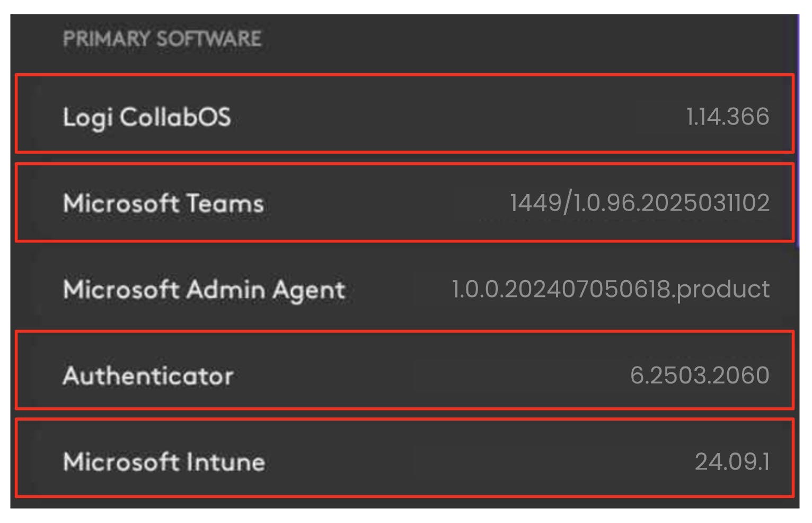
Task: Select the Logi CollabOS label
Action: click(x=147, y=117)
